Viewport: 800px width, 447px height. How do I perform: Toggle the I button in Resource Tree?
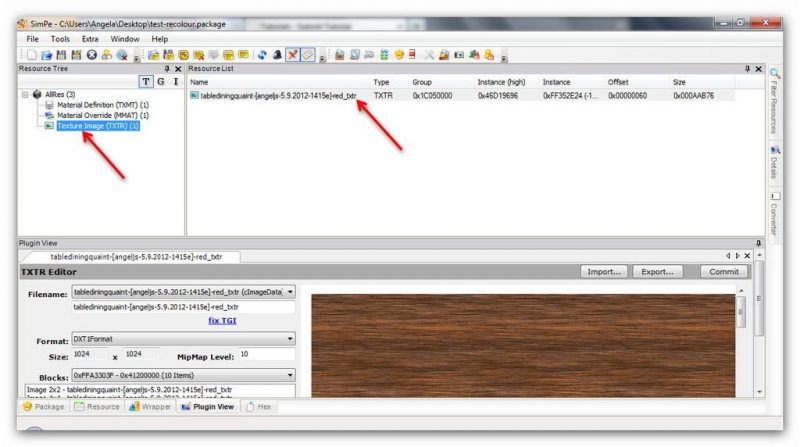176,82
